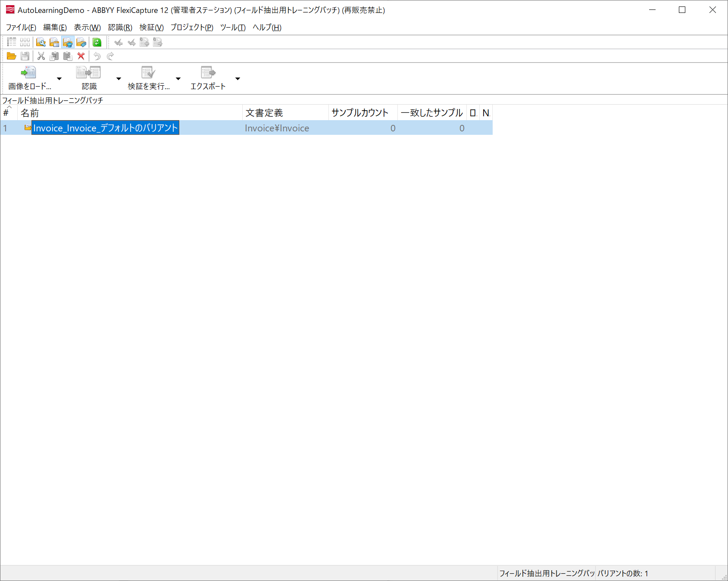Image resolution: width=728 pixels, height=581 pixels.
Task: Expand dropdown arrow next to 認識
Action: tap(119, 78)
